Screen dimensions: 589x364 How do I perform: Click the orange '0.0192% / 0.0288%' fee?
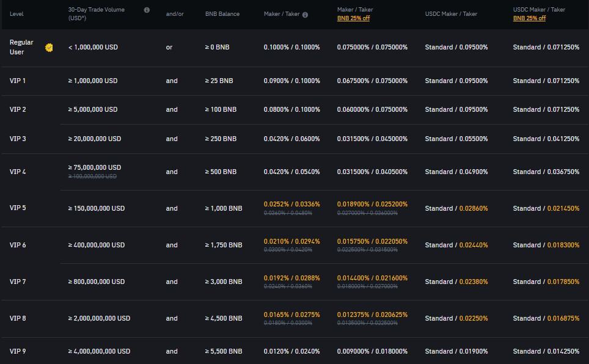click(x=292, y=278)
